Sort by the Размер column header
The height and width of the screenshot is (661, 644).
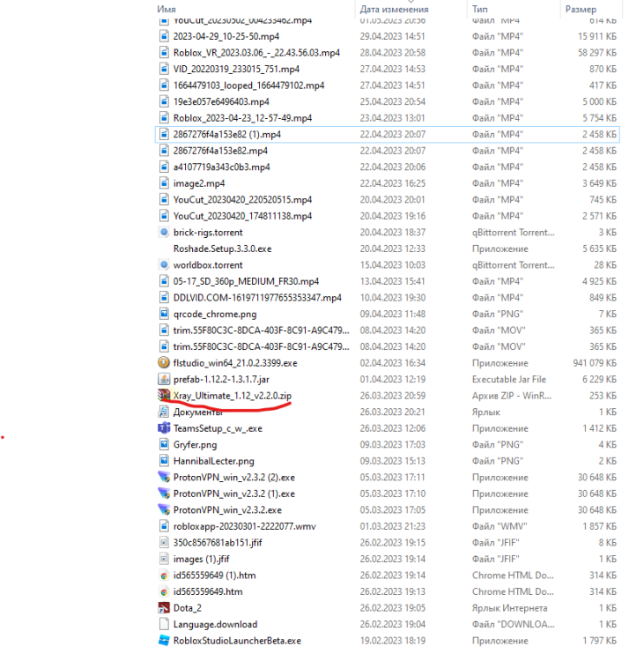tap(581, 10)
